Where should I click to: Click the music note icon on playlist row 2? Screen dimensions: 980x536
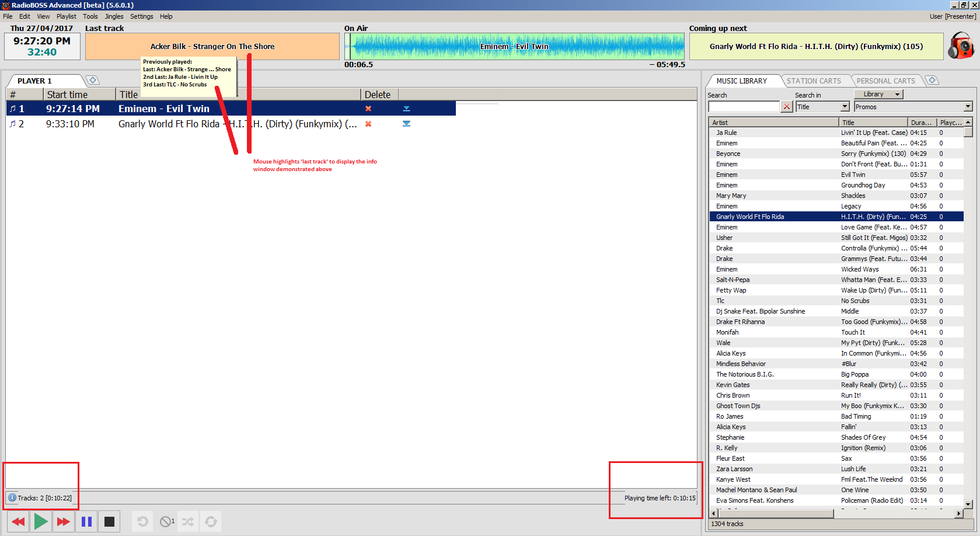[13, 124]
